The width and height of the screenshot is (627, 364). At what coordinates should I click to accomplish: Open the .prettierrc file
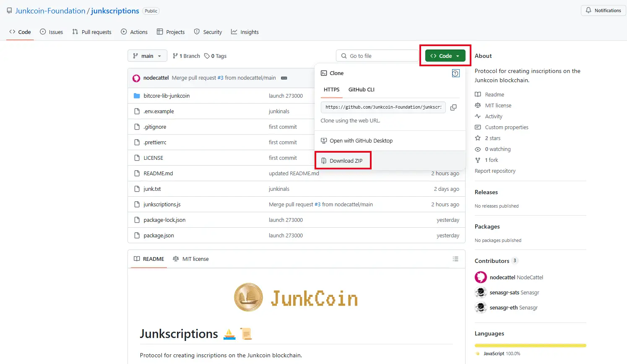pyautogui.click(x=155, y=142)
